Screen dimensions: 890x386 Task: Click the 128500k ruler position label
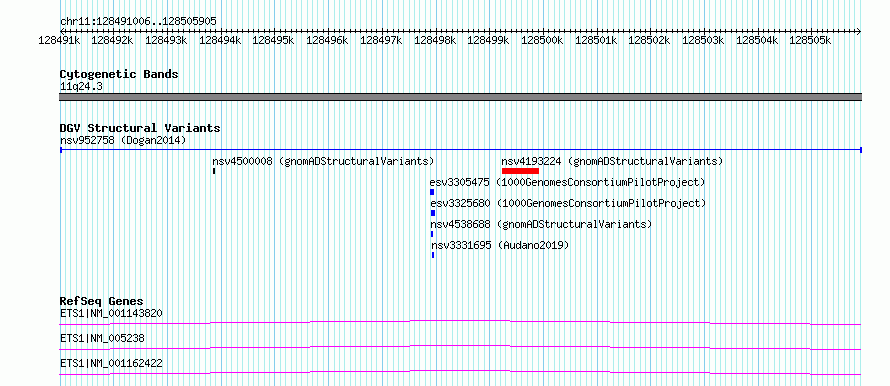point(543,40)
